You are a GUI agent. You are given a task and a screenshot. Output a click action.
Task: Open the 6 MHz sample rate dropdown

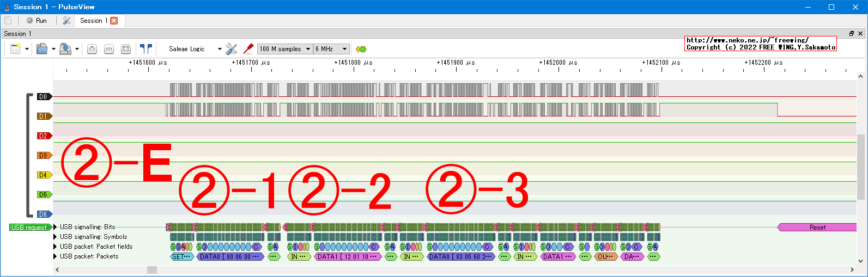(331, 49)
